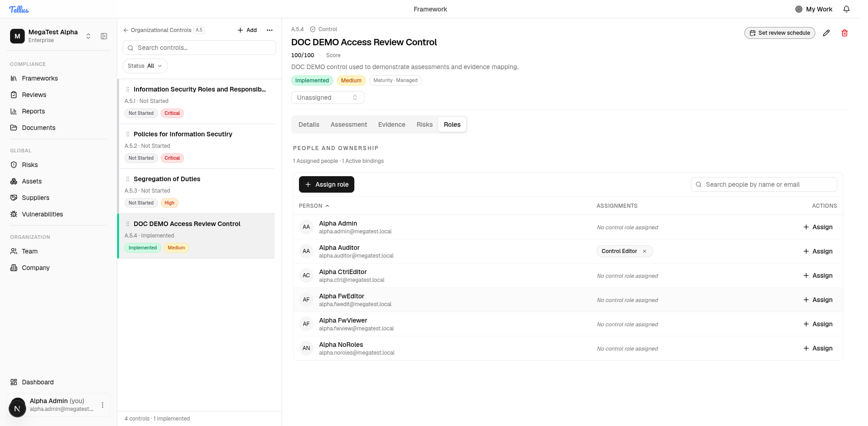
Task: Assign role to Alpha FwViewer
Action: point(818,324)
